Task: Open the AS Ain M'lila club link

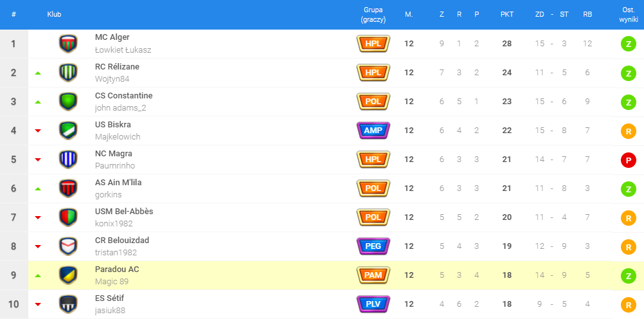Action: pos(118,183)
